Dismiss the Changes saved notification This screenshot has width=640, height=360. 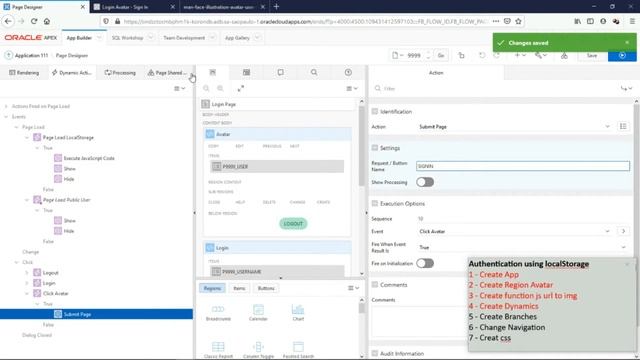click(627, 42)
